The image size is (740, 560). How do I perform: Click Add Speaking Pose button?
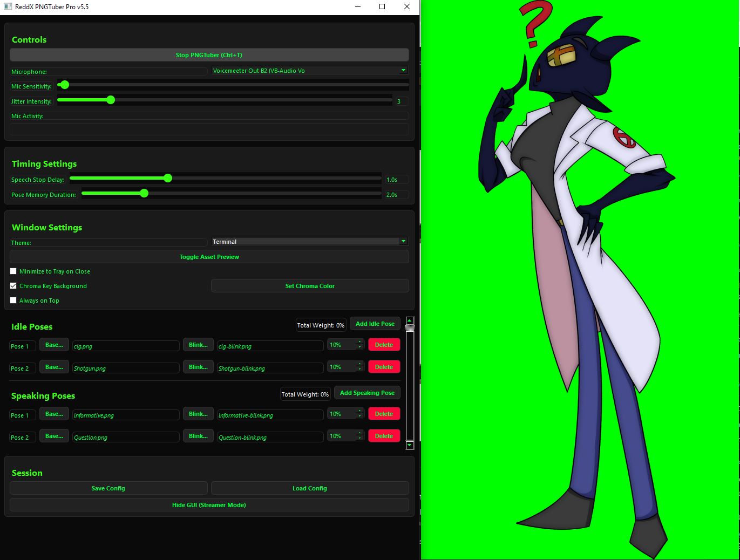pyautogui.click(x=367, y=393)
